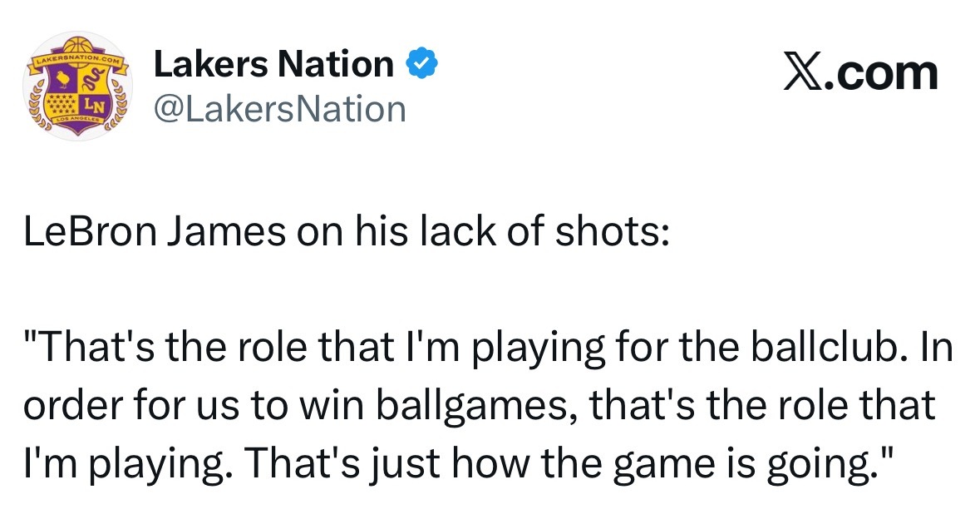Click the basketball atop the crest logo
This screenshot has width=980, height=524.
(79, 45)
